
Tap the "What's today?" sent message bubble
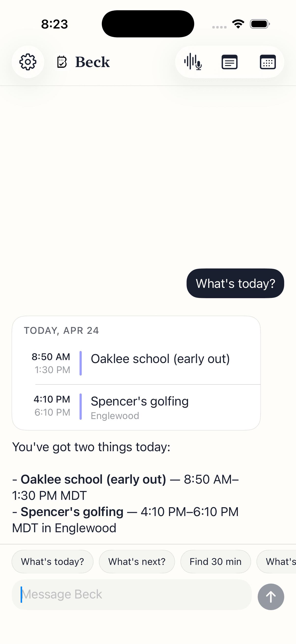tap(235, 283)
